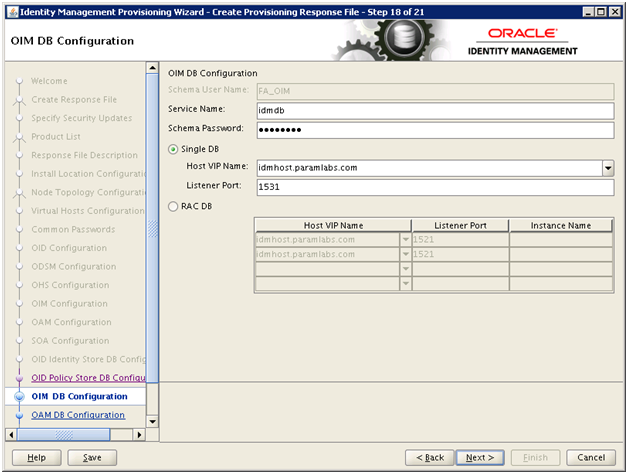Click sidebar scroll down arrow

click(x=153, y=422)
